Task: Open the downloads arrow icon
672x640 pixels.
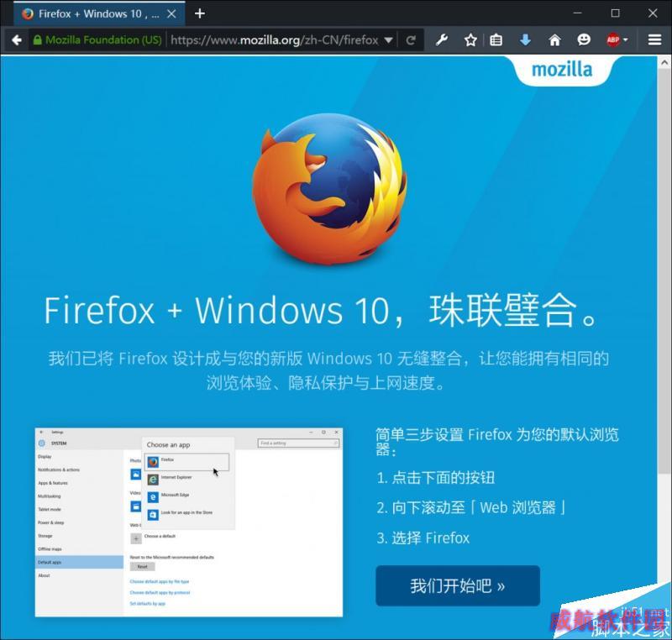Action: (x=525, y=39)
